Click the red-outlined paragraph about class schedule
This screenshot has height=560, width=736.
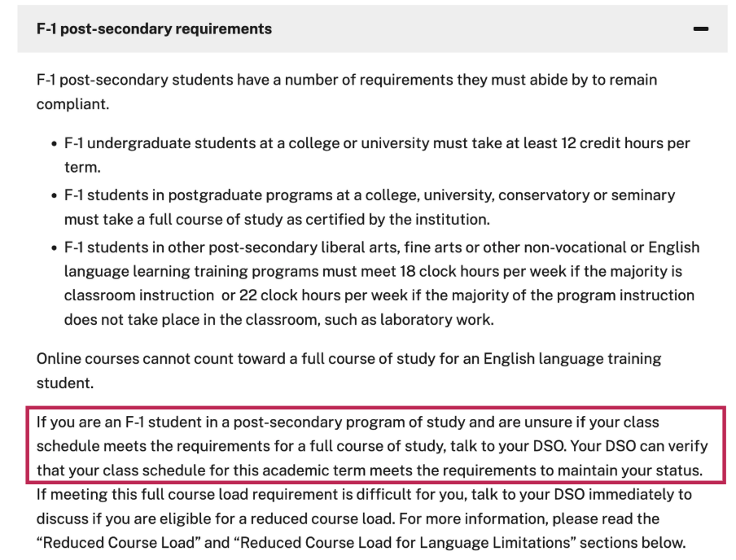point(371,446)
